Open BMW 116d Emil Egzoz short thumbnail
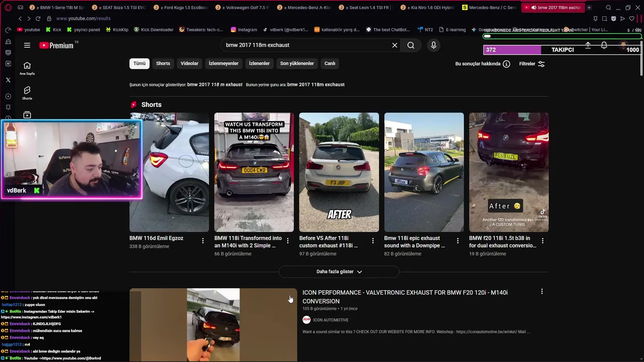Viewport: 644px width, 362px height. 169,172
